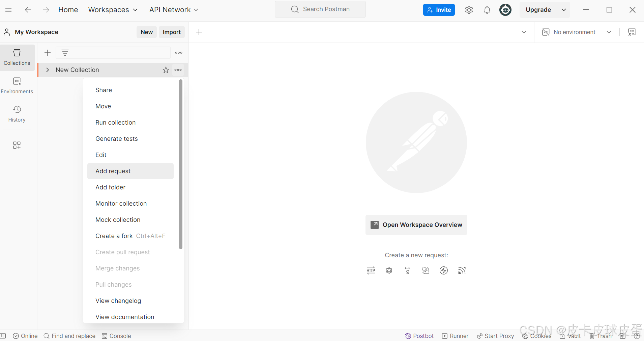Open the Collections sidebar tab
Image resolution: width=644 pixels, height=341 pixels.
click(17, 57)
